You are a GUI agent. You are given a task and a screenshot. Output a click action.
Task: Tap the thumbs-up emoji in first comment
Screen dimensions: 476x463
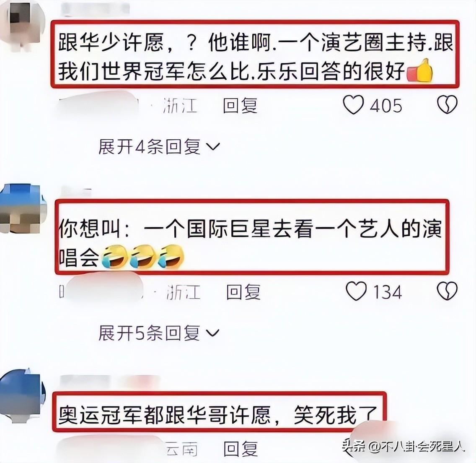point(420,70)
